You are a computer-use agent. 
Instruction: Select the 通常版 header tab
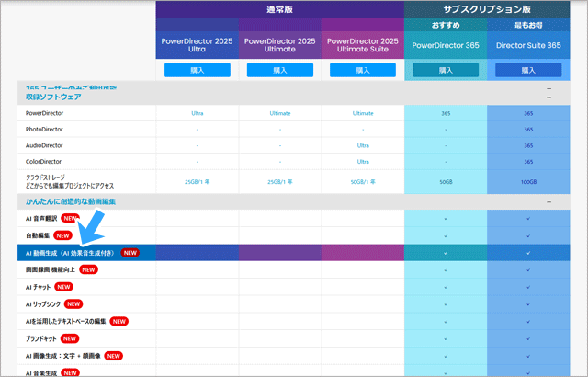pos(279,10)
